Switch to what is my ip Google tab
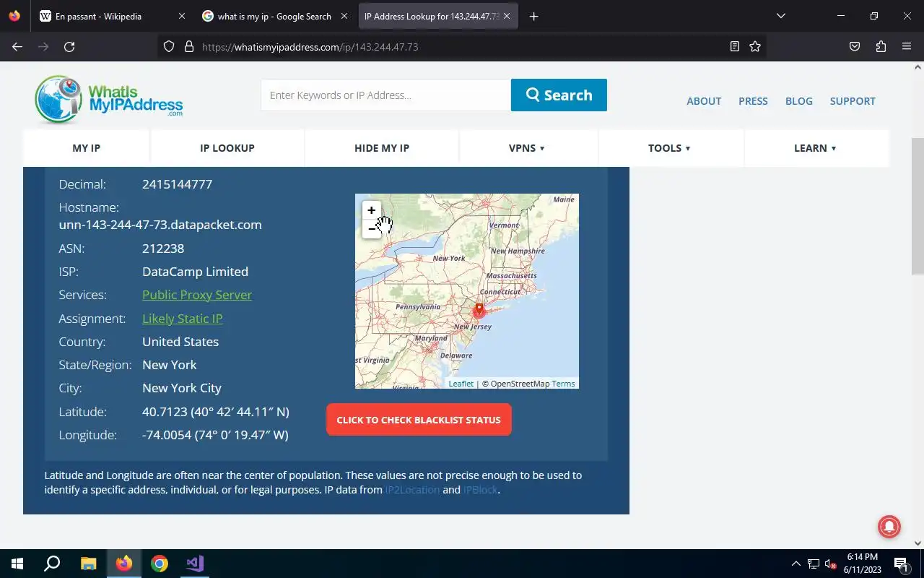Image resolution: width=924 pixels, height=578 pixels. pos(275,16)
